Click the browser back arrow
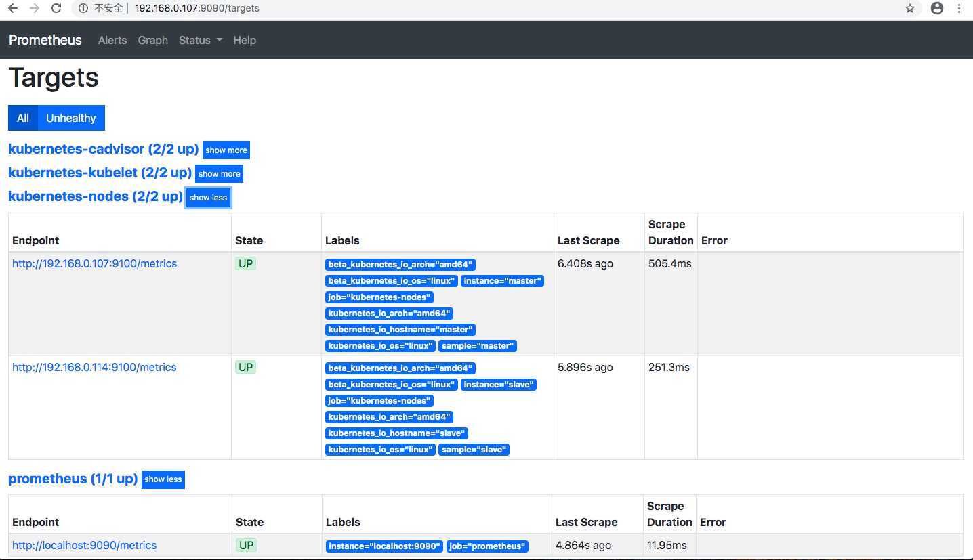 (x=13, y=8)
